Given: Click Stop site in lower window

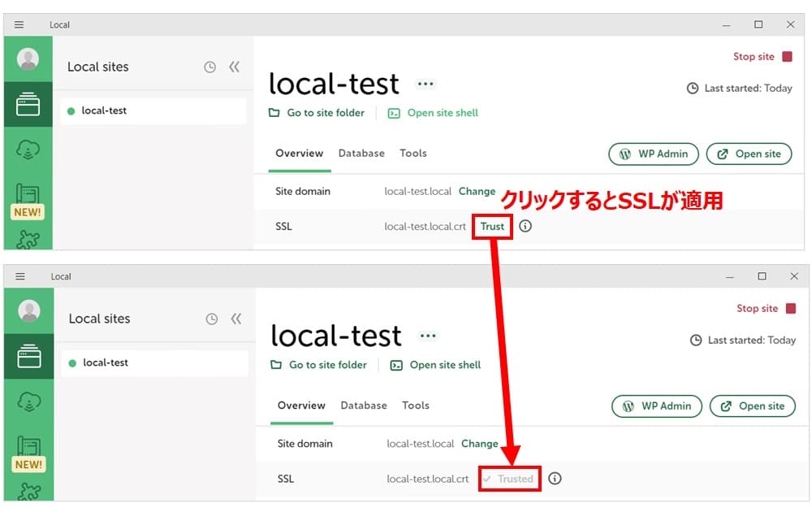Looking at the screenshot, I should (766, 308).
